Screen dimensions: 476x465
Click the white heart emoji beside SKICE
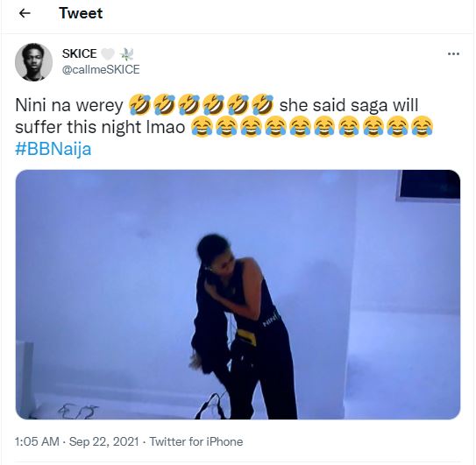pyautogui.click(x=108, y=54)
